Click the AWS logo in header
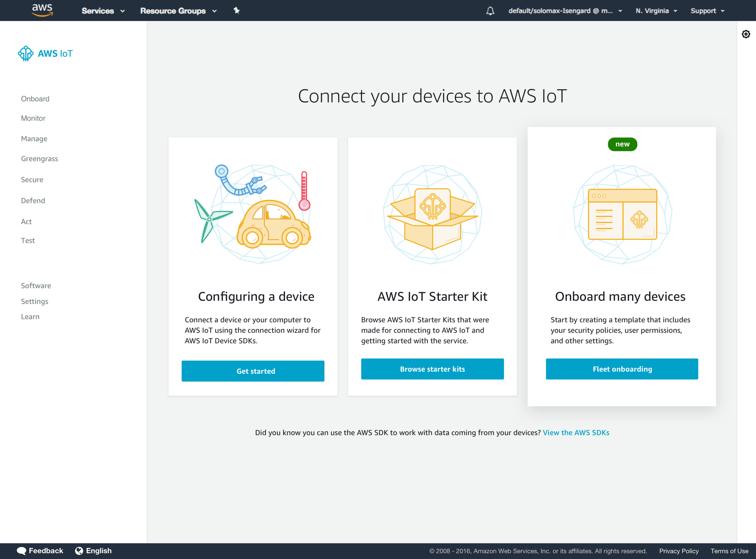 click(42, 10)
